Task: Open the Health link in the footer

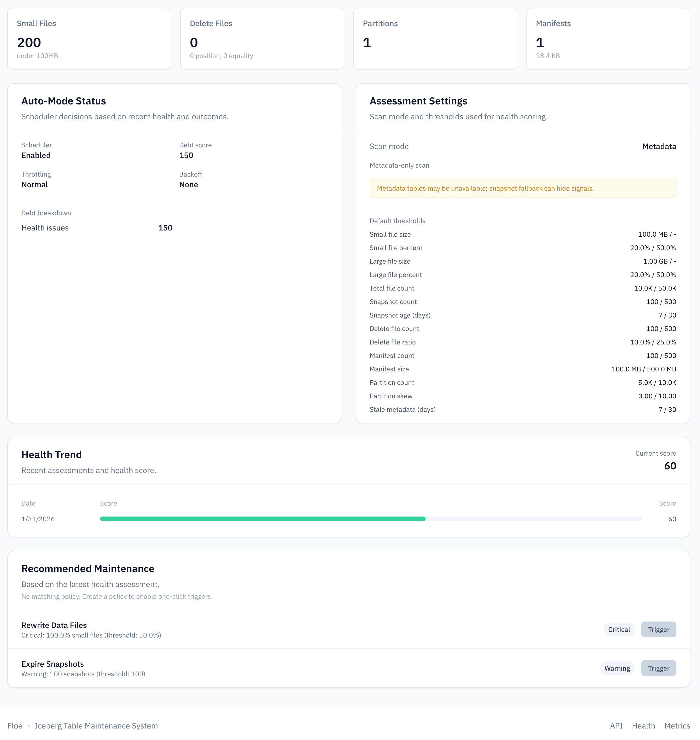Action: 643,726
